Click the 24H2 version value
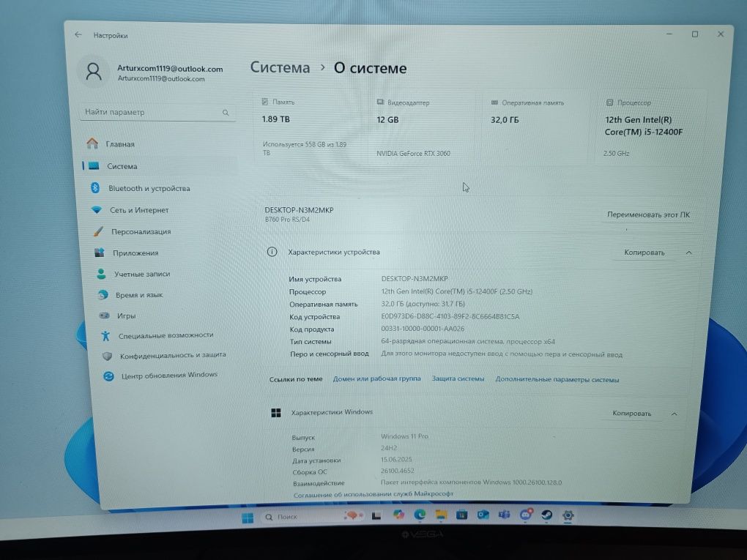 point(389,448)
